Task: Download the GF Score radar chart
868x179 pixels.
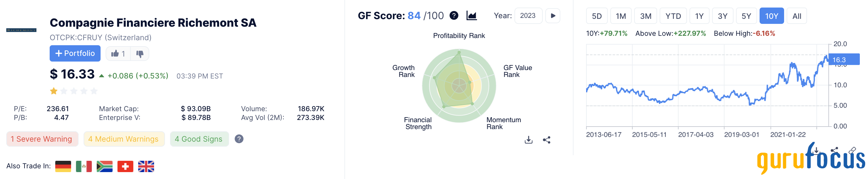Action: [528, 140]
